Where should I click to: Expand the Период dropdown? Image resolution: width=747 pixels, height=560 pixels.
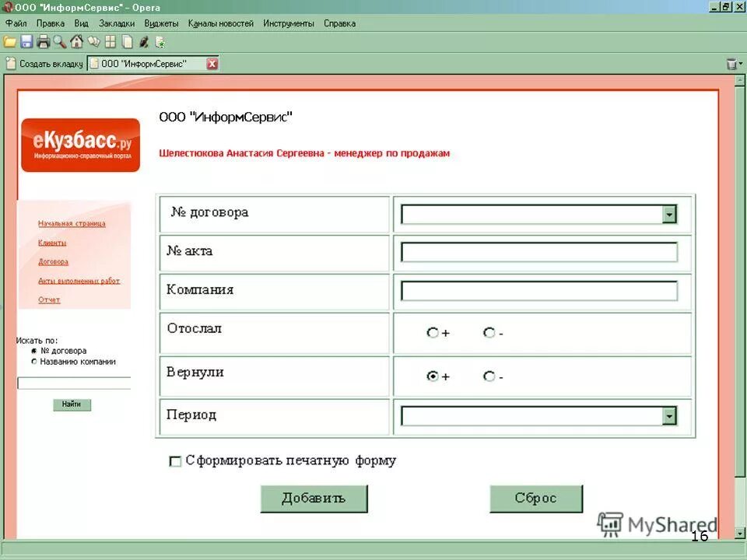click(x=669, y=416)
